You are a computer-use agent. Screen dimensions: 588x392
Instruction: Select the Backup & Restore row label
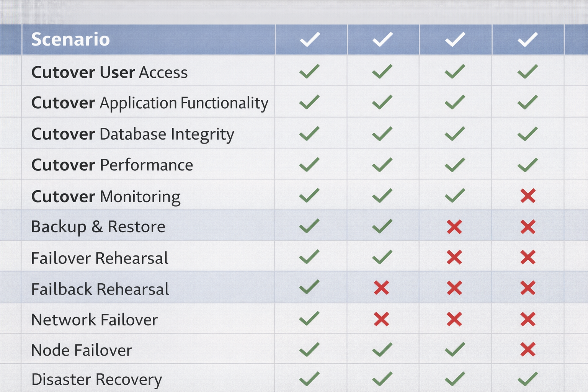tap(98, 227)
